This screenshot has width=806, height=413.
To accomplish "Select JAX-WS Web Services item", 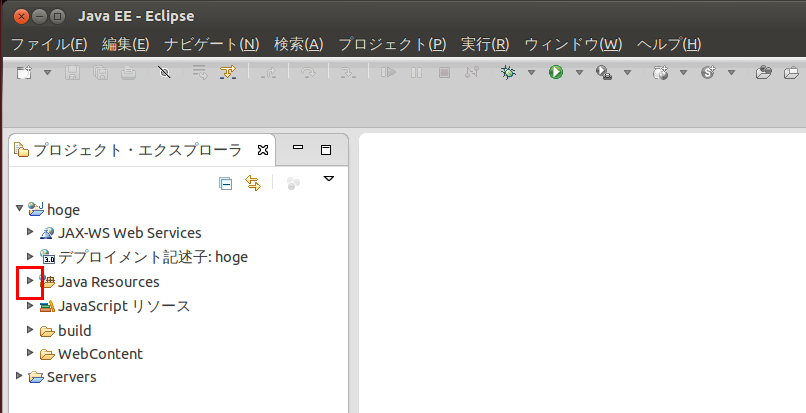I will coord(130,233).
